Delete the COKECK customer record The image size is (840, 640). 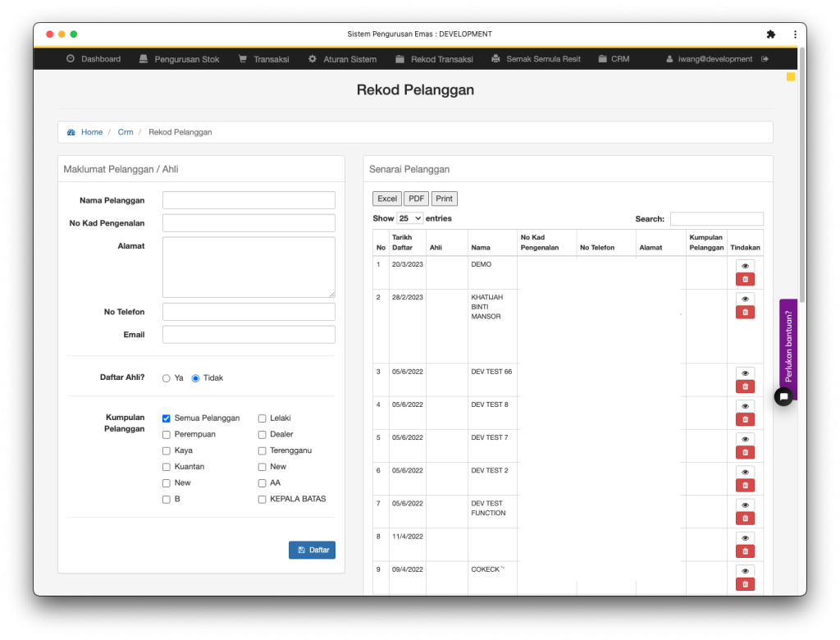(x=745, y=584)
